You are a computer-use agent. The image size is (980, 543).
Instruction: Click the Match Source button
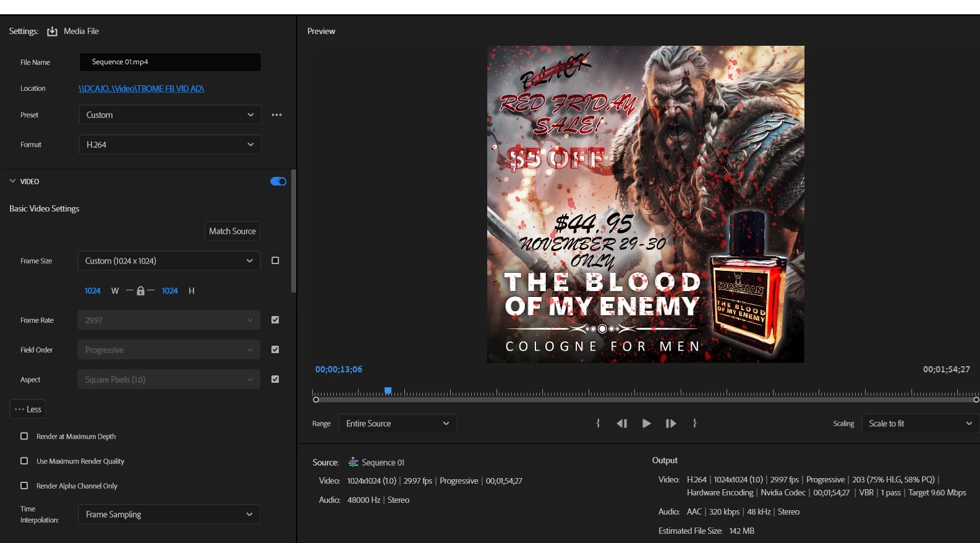(x=232, y=231)
